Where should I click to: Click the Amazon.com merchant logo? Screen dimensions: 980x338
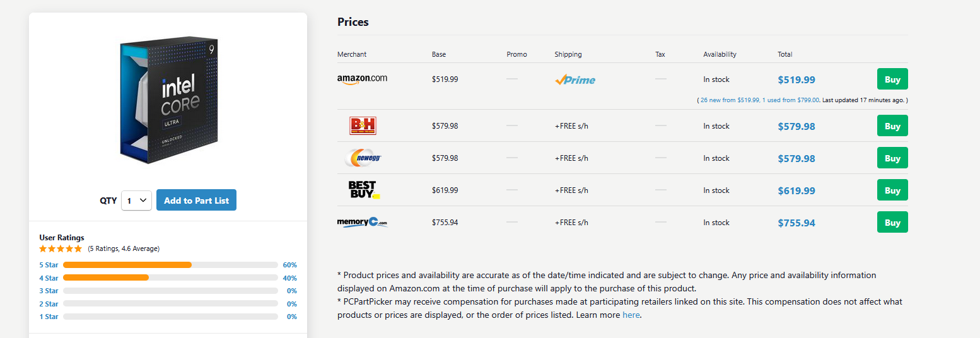(x=362, y=79)
